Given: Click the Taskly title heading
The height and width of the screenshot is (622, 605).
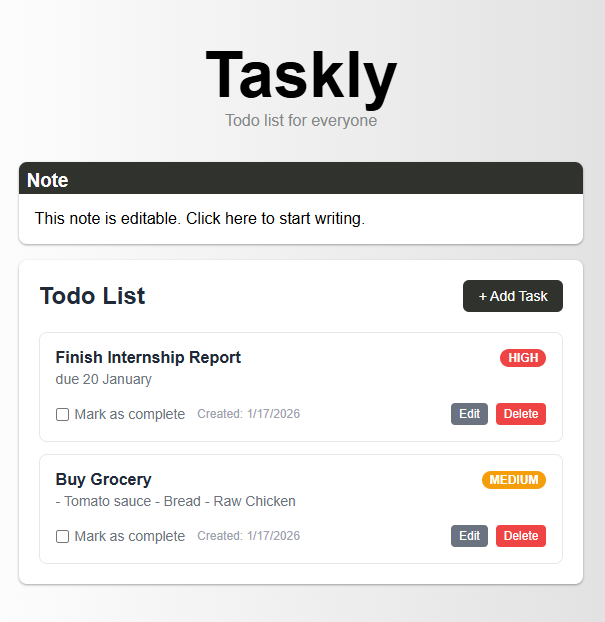Looking at the screenshot, I should 301,77.
